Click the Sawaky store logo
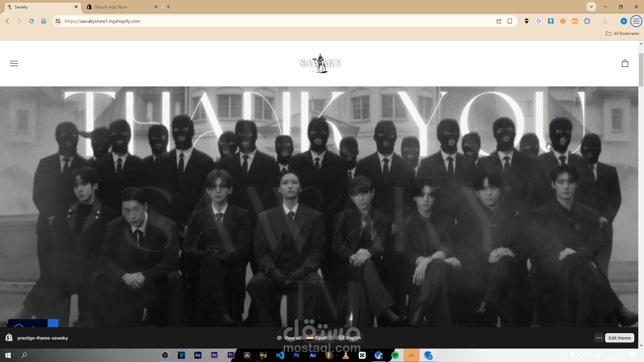644x362 pixels. click(320, 63)
